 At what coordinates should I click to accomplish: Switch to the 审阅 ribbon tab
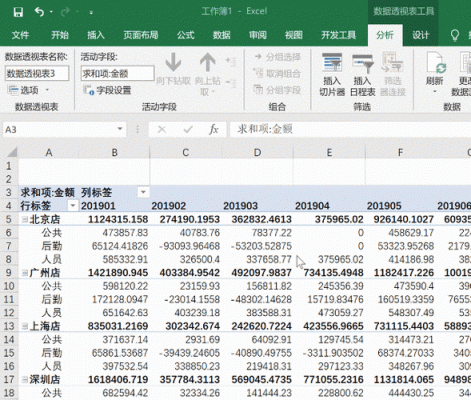257,35
